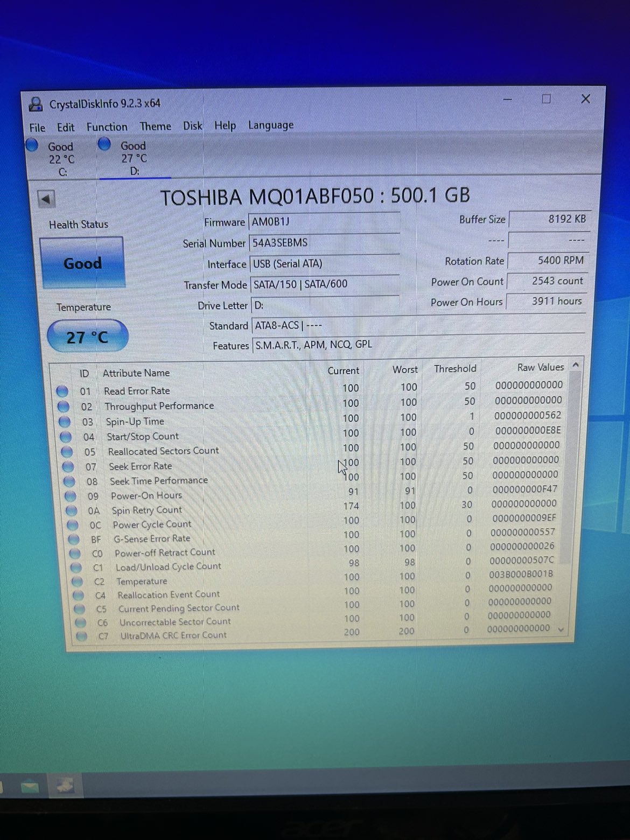Click the status circle for Power-On Hours row
Image resolution: width=630 pixels, height=840 pixels.
click(x=70, y=496)
